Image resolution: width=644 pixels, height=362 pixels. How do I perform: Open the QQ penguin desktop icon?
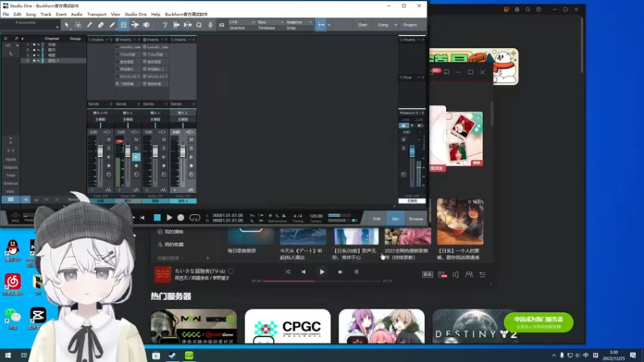point(13,250)
